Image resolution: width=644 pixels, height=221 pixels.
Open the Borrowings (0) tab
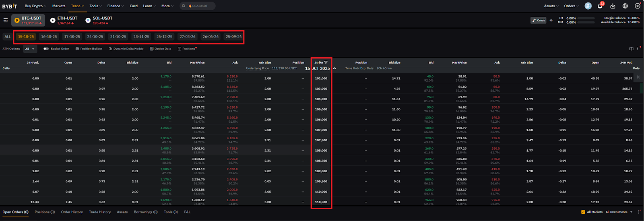[x=146, y=212]
